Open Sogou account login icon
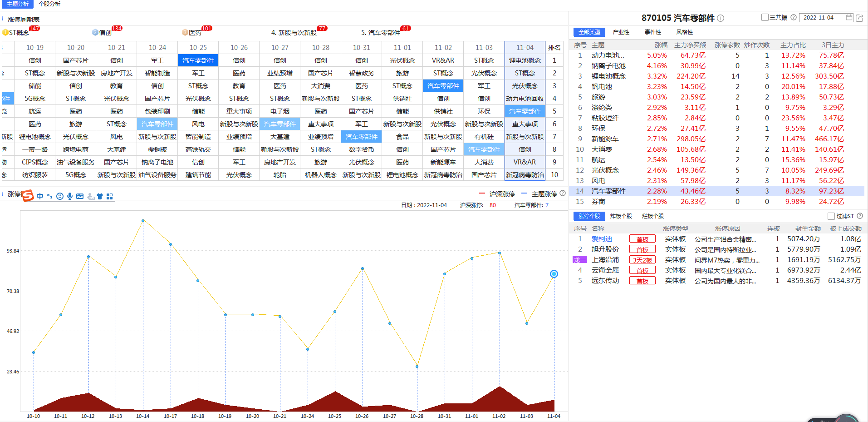Image resolution: width=868 pixels, height=422 pixels. [91, 196]
